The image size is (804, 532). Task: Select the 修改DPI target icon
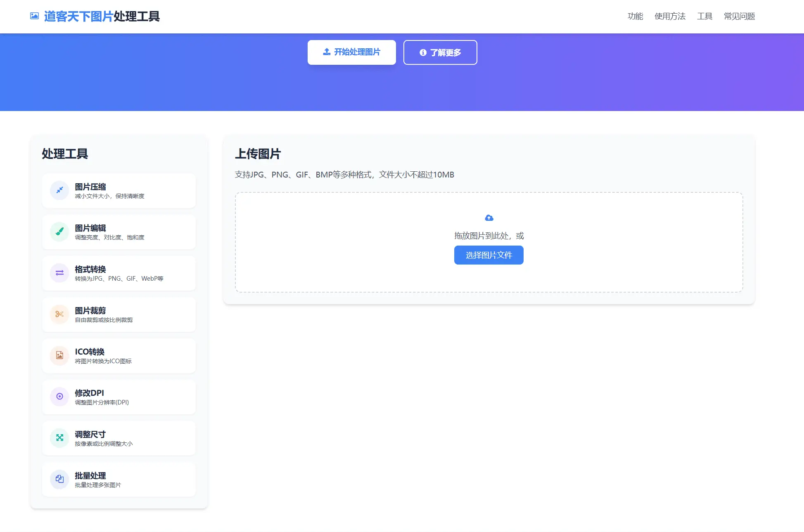coord(59,397)
